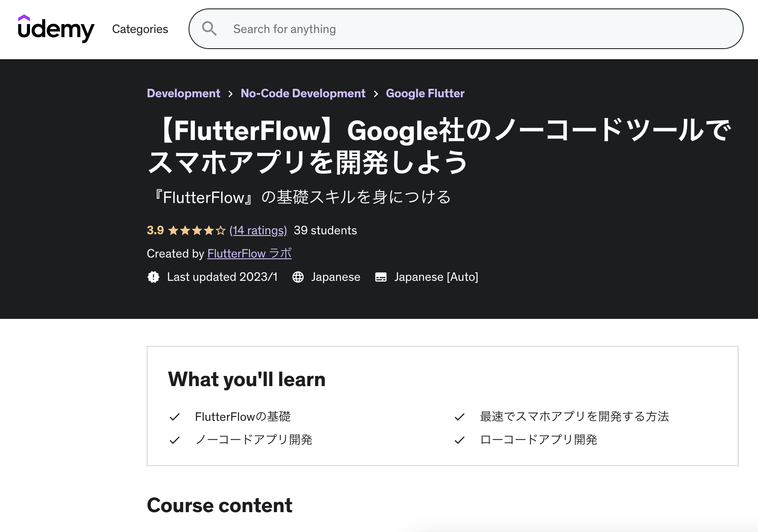Screen dimensions: 758x532
Task: Open the No-Code Development breadcrumb link
Action: click(x=303, y=93)
